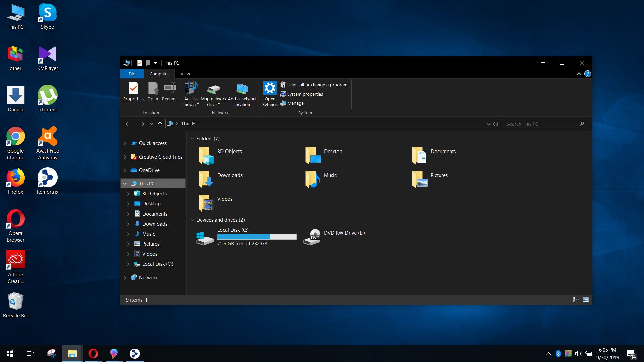
Task: Select the Computer ribbon tab
Action: tap(159, 74)
